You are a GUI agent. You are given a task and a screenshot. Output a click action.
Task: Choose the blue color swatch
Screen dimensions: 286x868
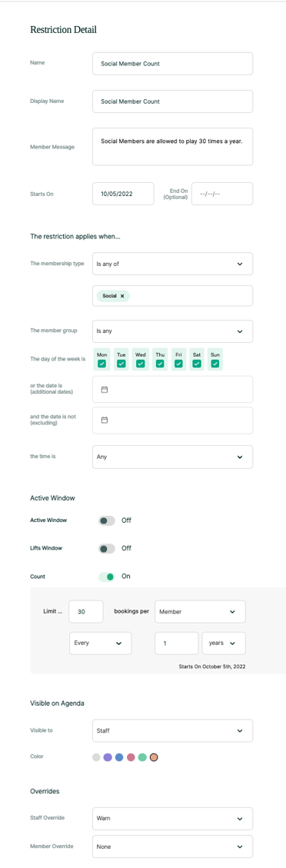[119, 757]
